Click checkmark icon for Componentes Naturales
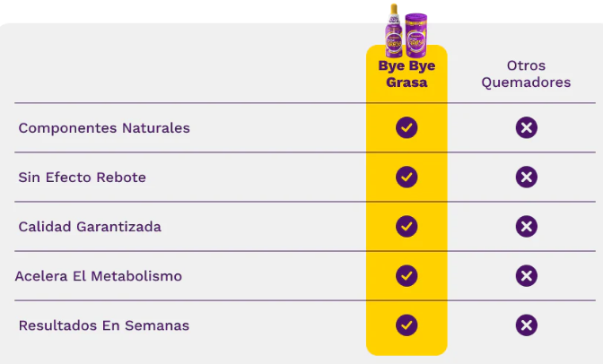Viewport: 603px width, 364px height. pyautogui.click(x=406, y=127)
